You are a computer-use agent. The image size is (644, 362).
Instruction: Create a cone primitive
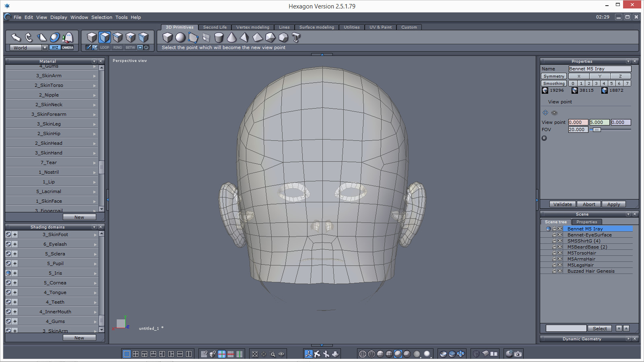click(x=232, y=37)
